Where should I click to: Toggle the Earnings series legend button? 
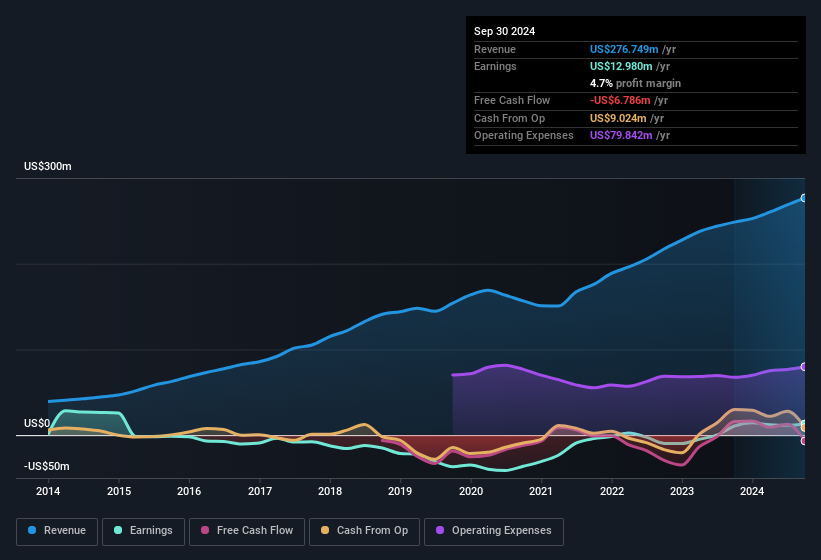click(143, 531)
